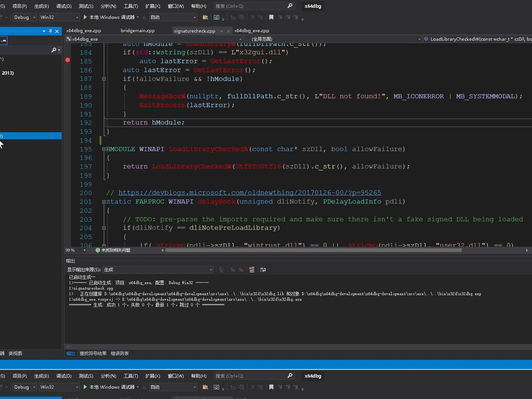
Task: Pin the signaturecheck.cpp tab
Action: click(221, 31)
